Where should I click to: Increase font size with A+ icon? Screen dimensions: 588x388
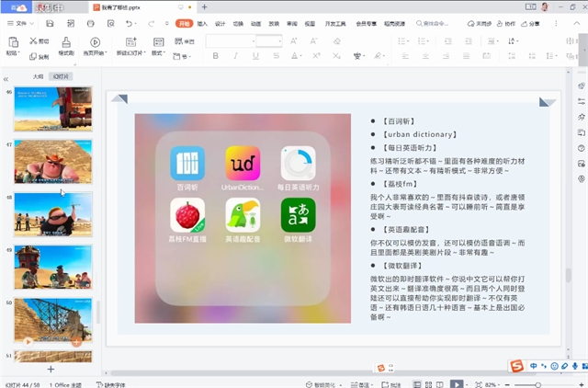tap(294, 40)
